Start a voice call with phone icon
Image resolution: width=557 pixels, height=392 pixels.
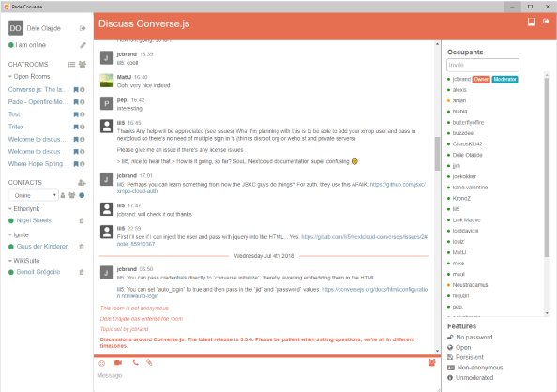(135, 363)
